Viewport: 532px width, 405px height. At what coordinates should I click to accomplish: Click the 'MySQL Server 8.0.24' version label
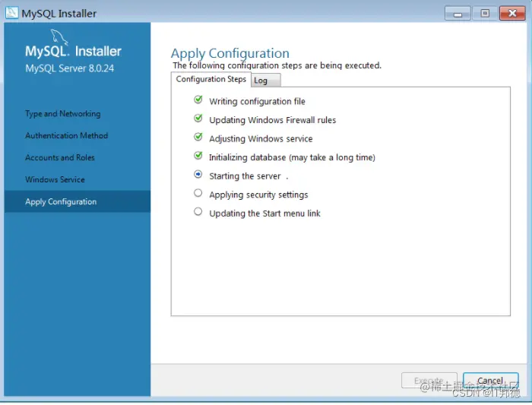coord(70,68)
